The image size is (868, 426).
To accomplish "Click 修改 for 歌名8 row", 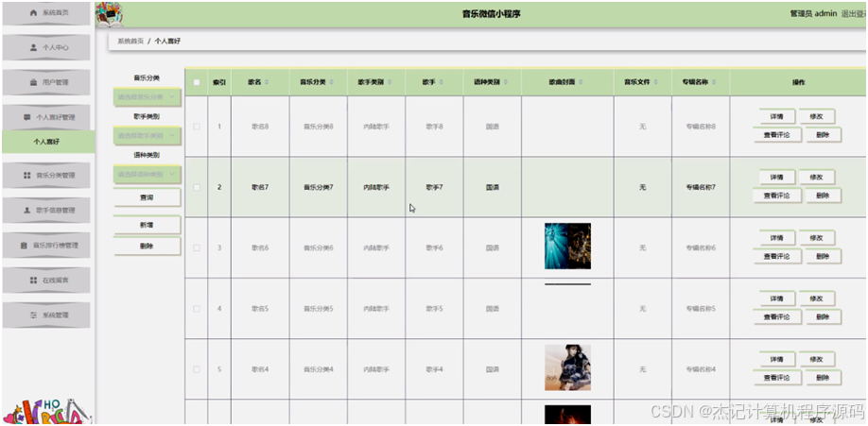I will click(817, 117).
